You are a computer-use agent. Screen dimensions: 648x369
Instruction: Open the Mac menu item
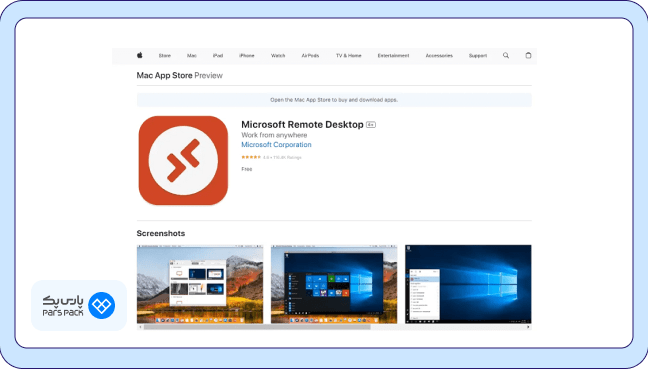click(192, 55)
